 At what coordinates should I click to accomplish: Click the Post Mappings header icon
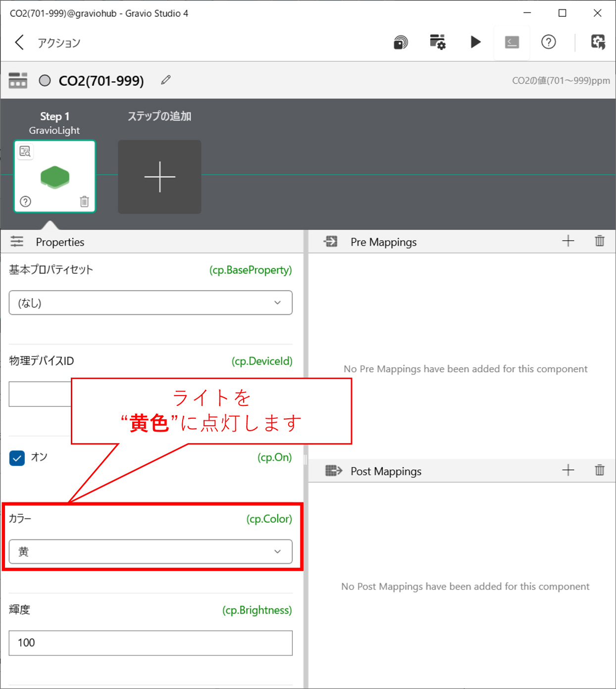pos(334,471)
